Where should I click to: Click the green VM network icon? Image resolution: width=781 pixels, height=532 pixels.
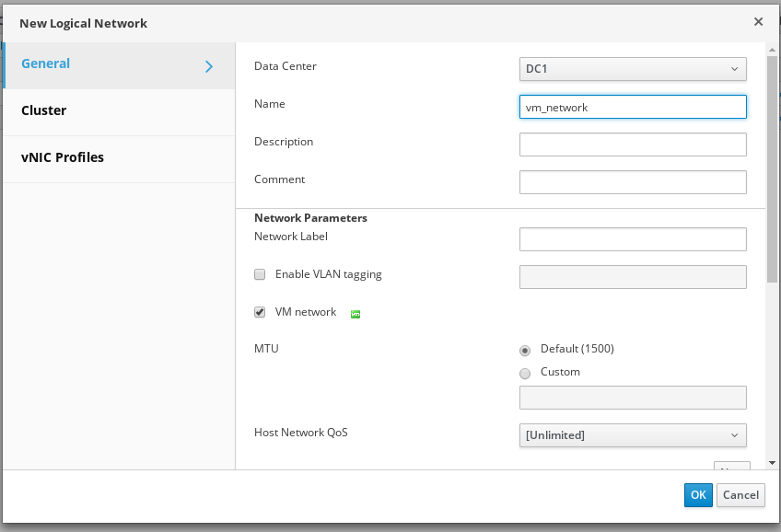[x=356, y=314]
